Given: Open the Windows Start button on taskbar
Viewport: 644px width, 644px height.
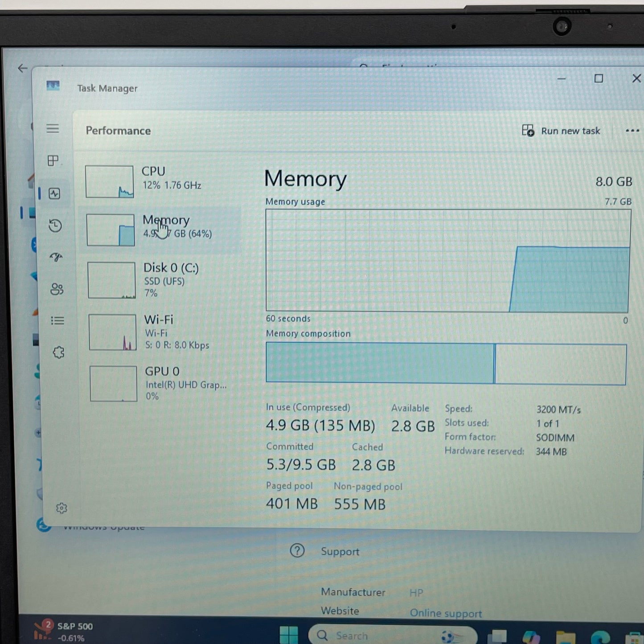Looking at the screenshot, I should click(289, 635).
